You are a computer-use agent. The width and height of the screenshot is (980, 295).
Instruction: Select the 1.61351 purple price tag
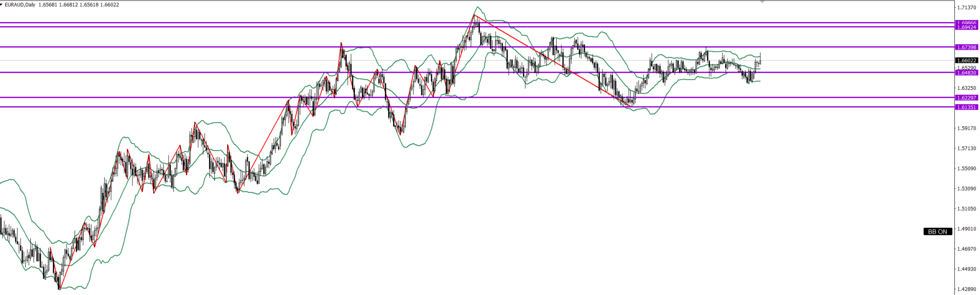(966, 107)
